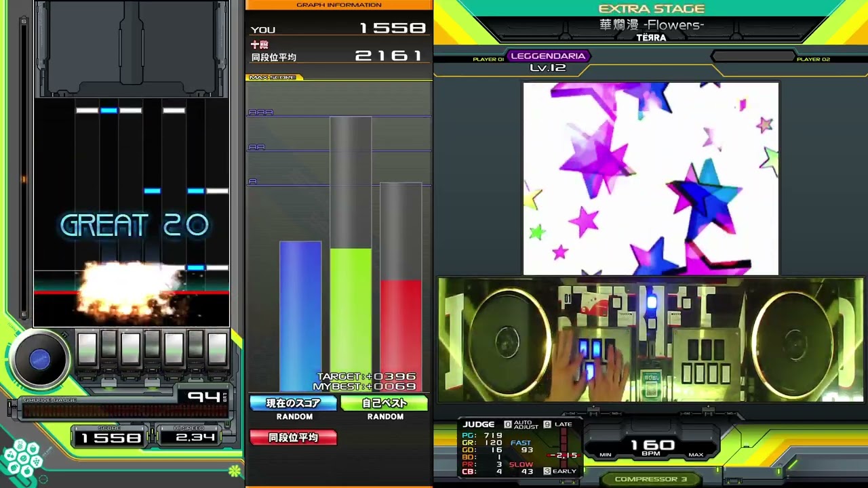Click the green personal best bar
Viewport: 868px width, 488px height.
pos(351,320)
